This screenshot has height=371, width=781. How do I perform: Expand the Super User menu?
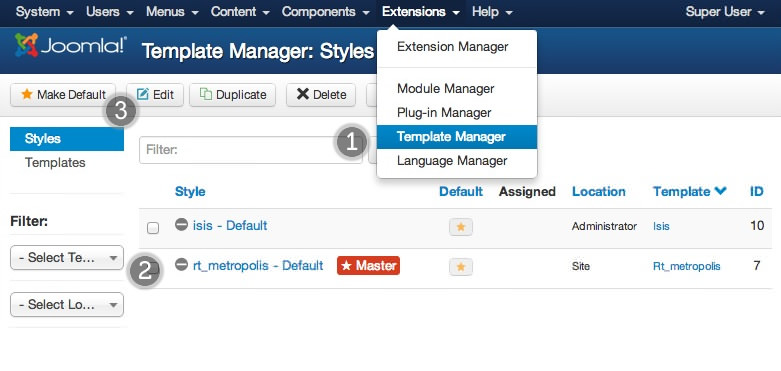[725, 12]
